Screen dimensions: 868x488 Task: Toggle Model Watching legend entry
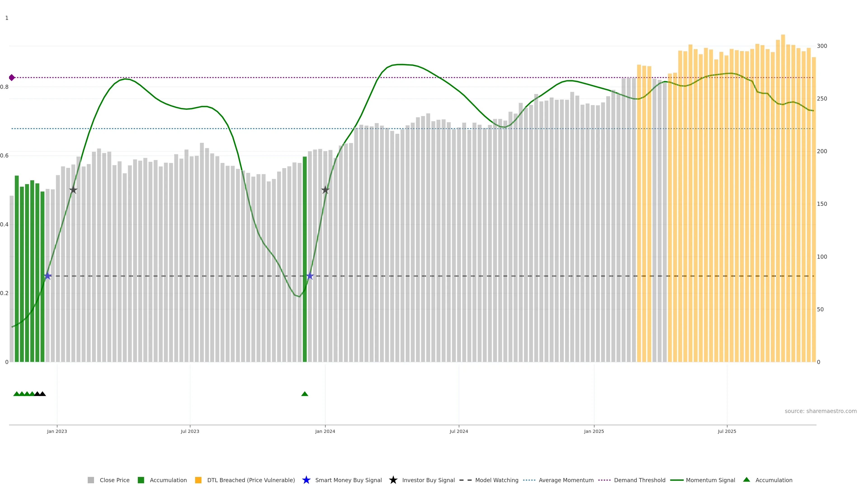[x=496, y=480]
